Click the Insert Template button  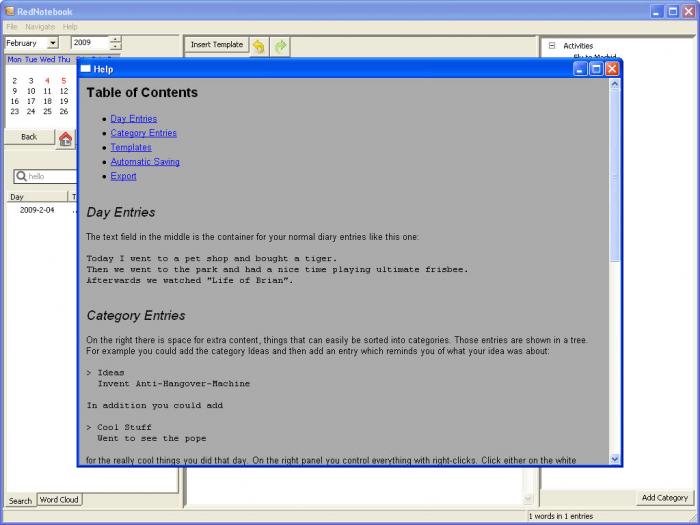[217, 44]
